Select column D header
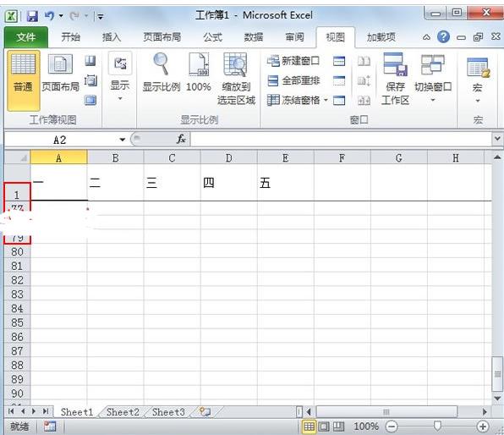The width and height of the screenshot is (504, 435). click(x=228, y=157)
